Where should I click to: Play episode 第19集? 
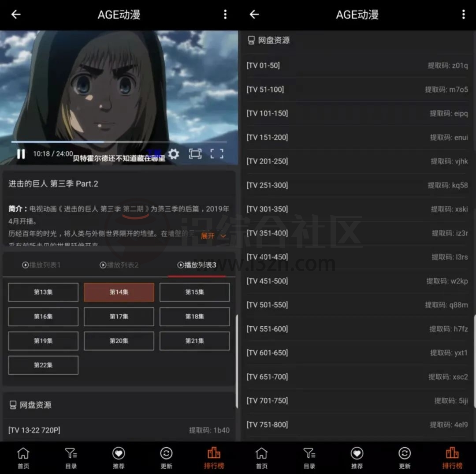pos(43,341)
